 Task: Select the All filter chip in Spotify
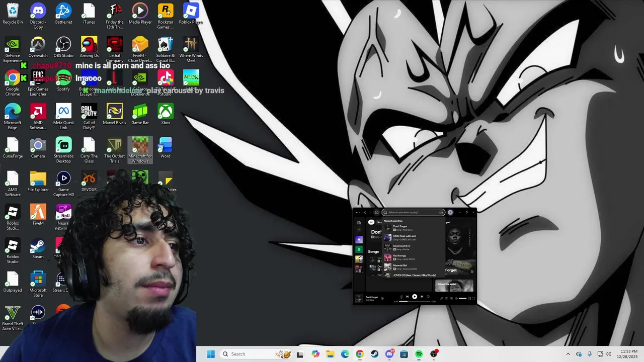pos(371,222)
